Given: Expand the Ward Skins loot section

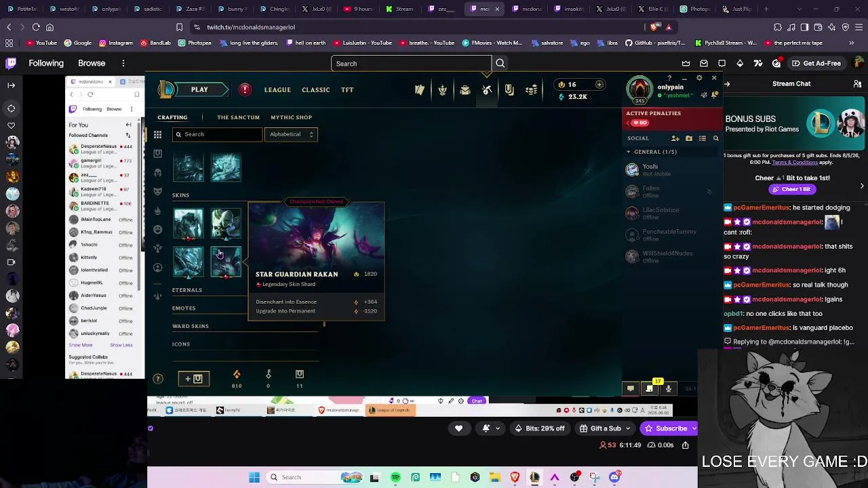Looking at the screenshot, I should coord(191,326).
